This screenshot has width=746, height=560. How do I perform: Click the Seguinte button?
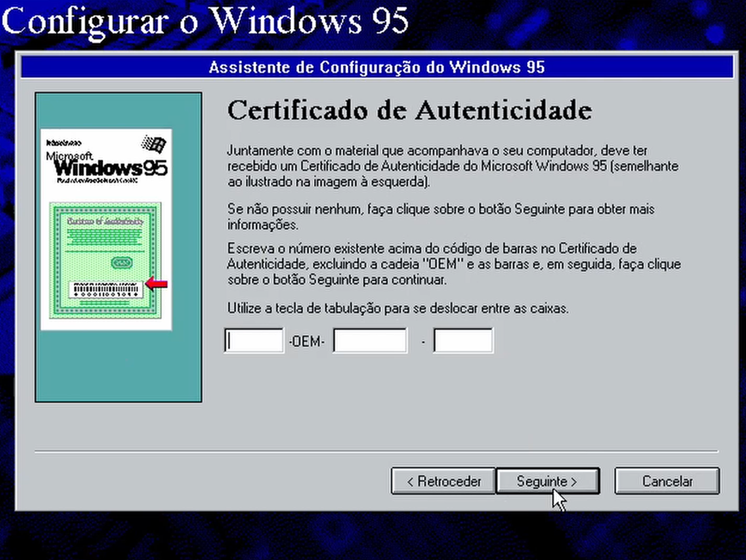click(548, 481)
